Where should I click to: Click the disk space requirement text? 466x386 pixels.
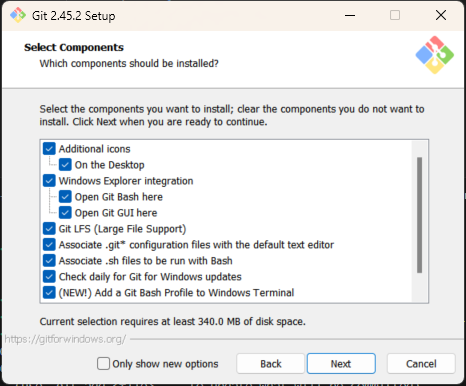(173, 322)
